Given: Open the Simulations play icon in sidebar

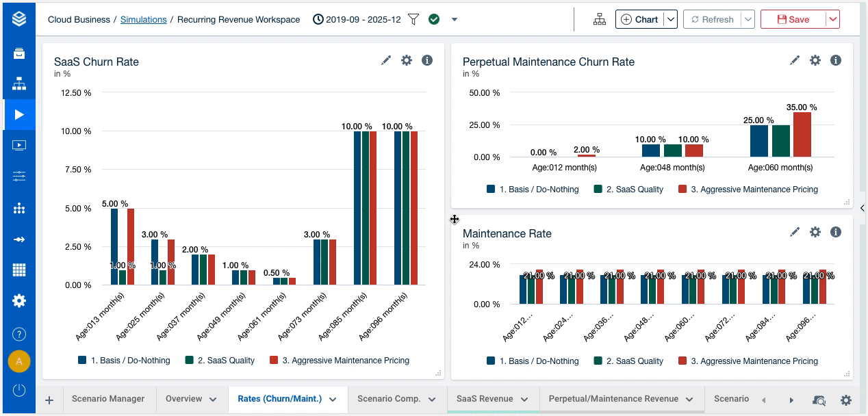Looking at the screenshot, I should pyautogui.click(x=19, y=114).
